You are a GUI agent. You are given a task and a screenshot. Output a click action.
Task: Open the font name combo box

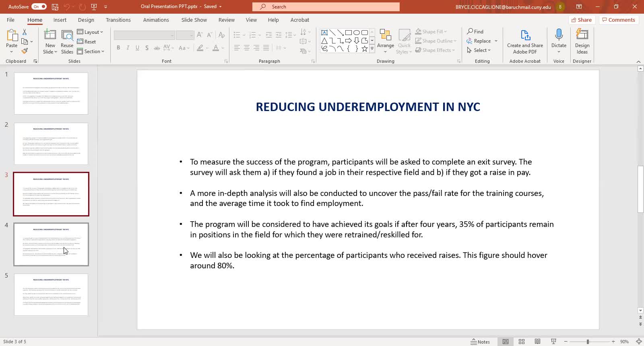click(x=144, y=35)
